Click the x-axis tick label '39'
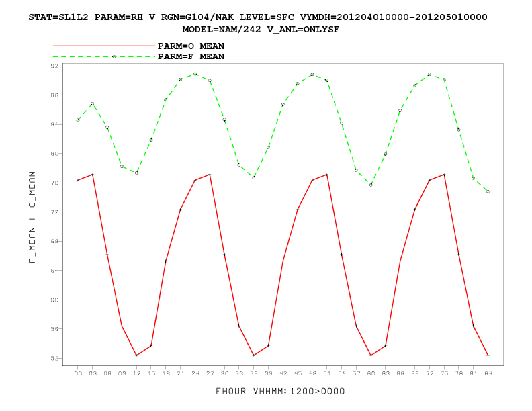Screen dimensions: 532x411 pos(269,373)
